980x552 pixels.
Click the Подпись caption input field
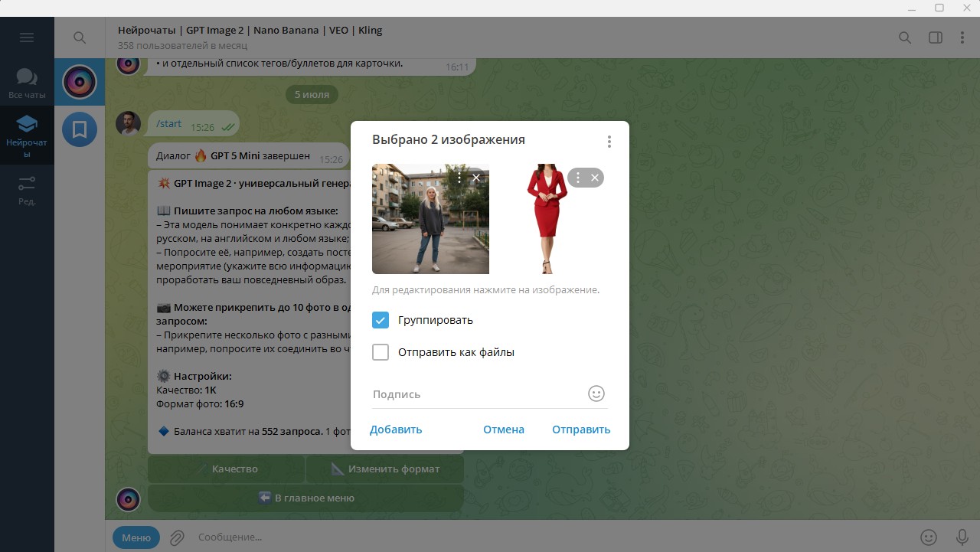click(x=478, y=394)
